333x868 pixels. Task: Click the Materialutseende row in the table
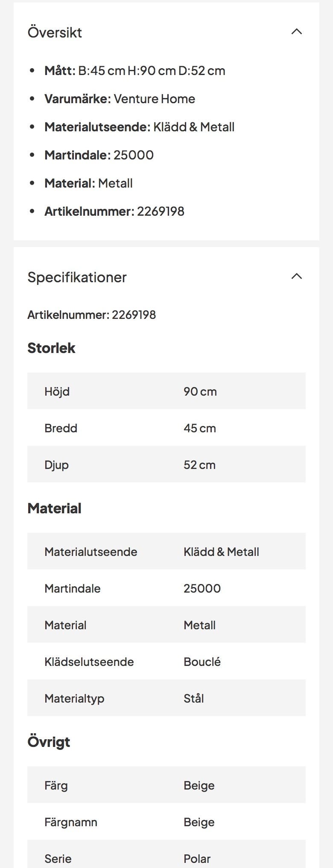[166, 552]
